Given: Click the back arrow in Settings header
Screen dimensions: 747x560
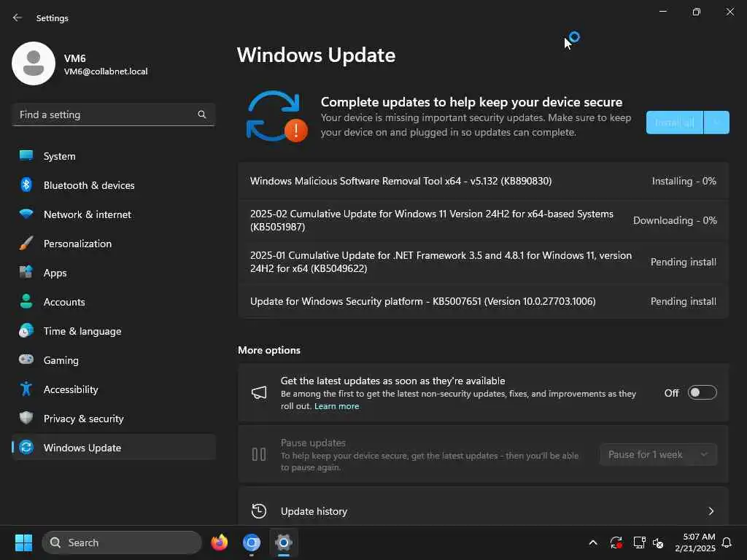Looking at the screenshot, I should pyautogui.click(x=18, y=17).
